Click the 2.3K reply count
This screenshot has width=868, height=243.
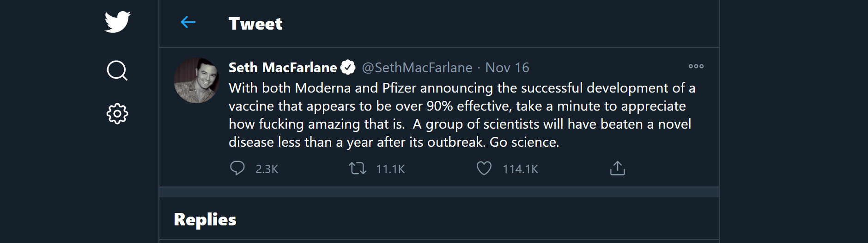click(x=267, y=169)
